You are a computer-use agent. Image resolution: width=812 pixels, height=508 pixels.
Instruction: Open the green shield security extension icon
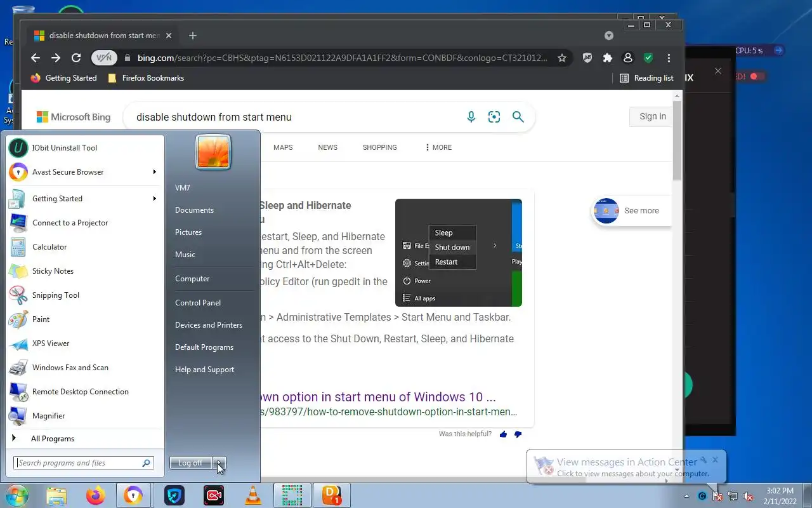pyautogui.click(x=648, y=58)
